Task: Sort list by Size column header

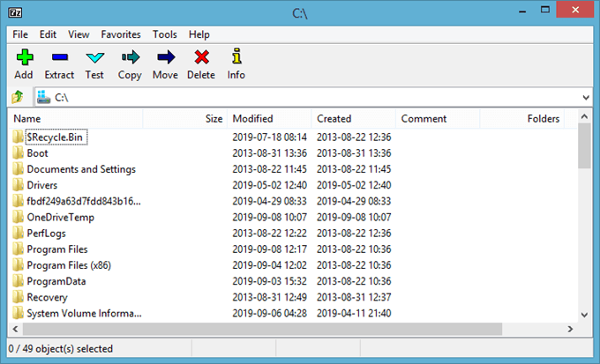Action: pyautogui.click(x=185, y=118)
